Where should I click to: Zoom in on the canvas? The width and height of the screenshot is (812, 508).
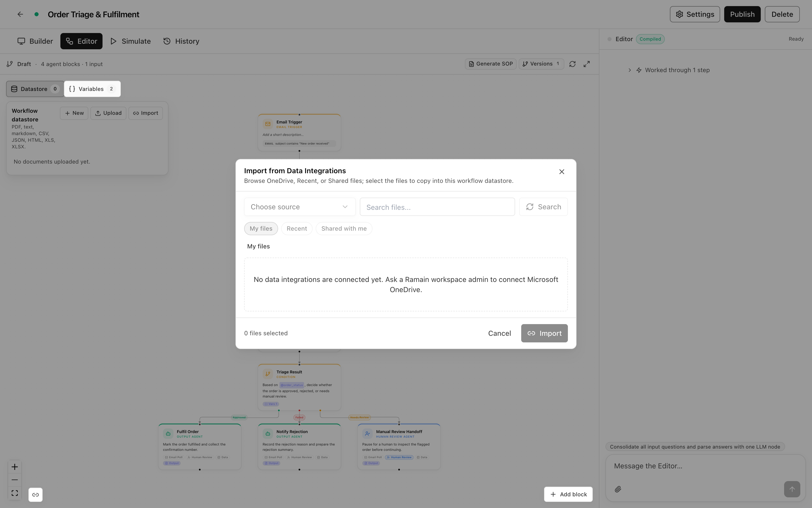coord(15,467)
